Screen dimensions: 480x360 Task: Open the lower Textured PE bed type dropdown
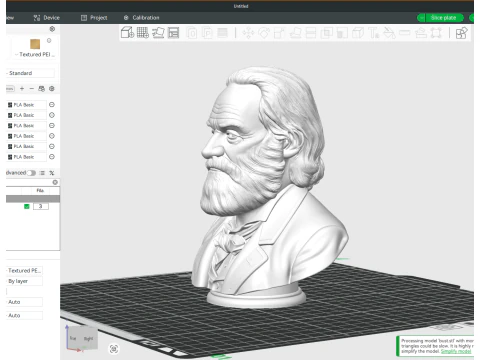click(x=24, y=271)
